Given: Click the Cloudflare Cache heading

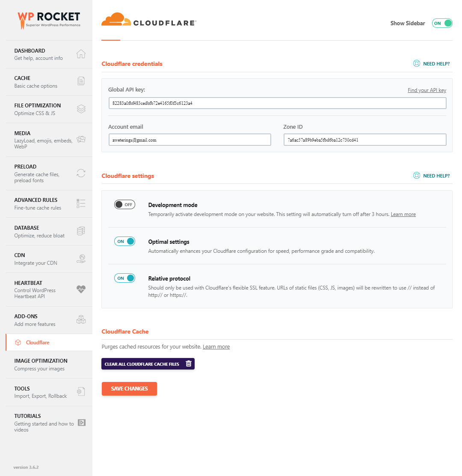Looking at the screenshot, I should pos(125,331).
